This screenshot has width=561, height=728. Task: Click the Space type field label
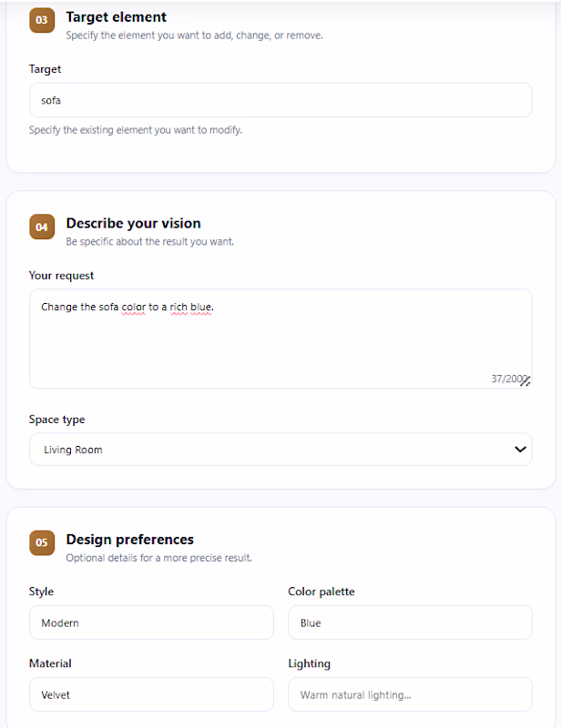click(56, 420)
